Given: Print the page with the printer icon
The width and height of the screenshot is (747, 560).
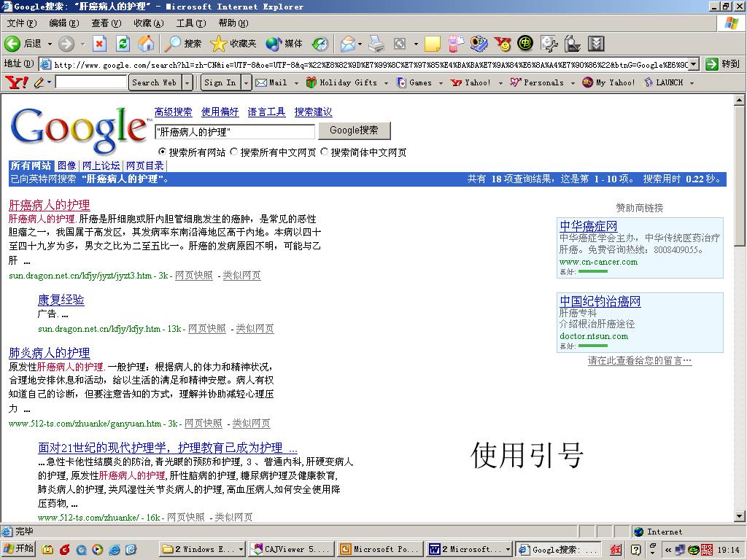Looking at the screenshot, I should tap(376, 44).
